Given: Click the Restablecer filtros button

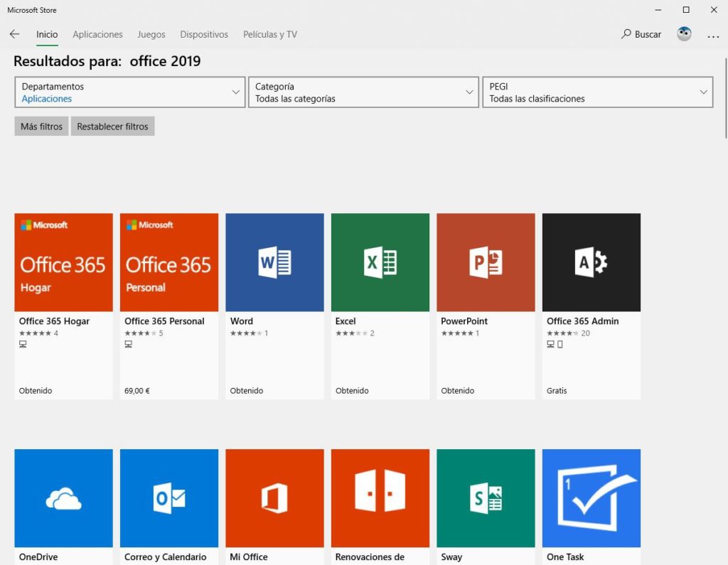Looking at the screenshot, I should pyautogui.click(x=112, y=127).
